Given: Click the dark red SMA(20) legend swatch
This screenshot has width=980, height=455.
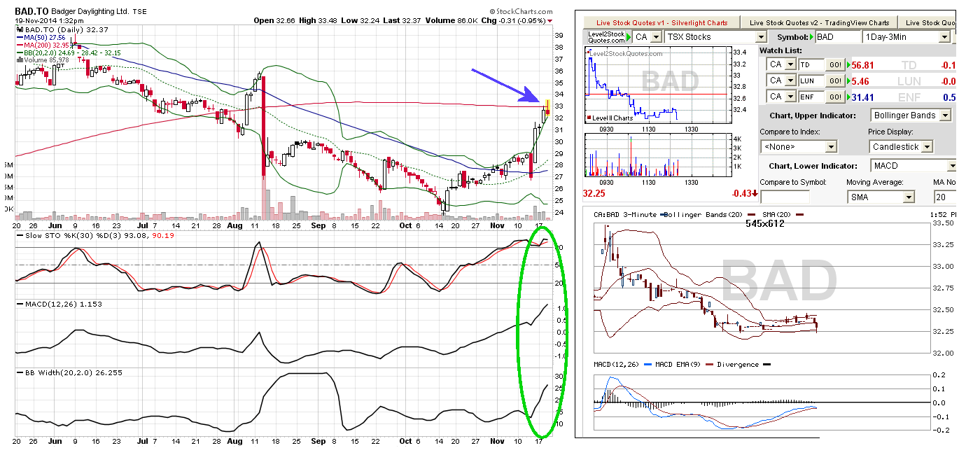Looking at the screenshot, I should tap(800, 214).
